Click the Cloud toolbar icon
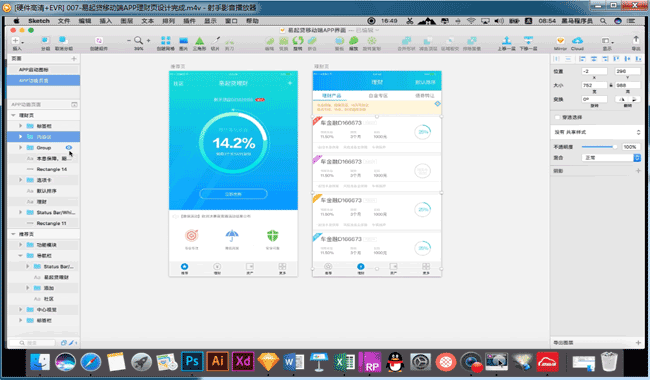Image resolution: width=650 pixels, height=380 pixels. pyautogui.click(x=577, y=40)
